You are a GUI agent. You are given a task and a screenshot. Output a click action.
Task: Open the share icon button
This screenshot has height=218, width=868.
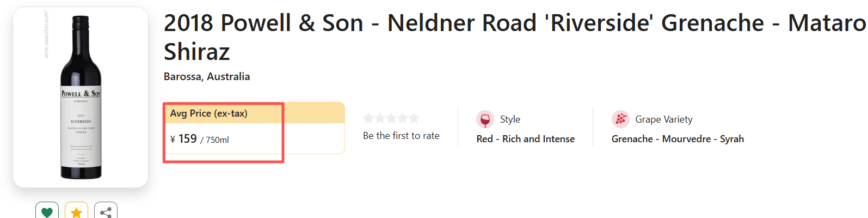coord(106,211)
